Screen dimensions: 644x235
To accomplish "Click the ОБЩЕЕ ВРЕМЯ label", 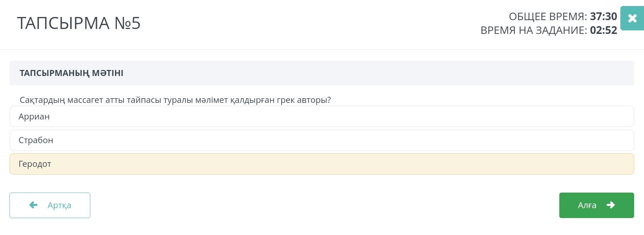I will (x=548, y=16).
